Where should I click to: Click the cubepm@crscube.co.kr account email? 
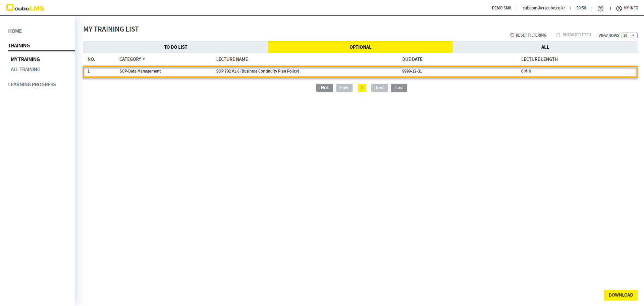point(544,8)
